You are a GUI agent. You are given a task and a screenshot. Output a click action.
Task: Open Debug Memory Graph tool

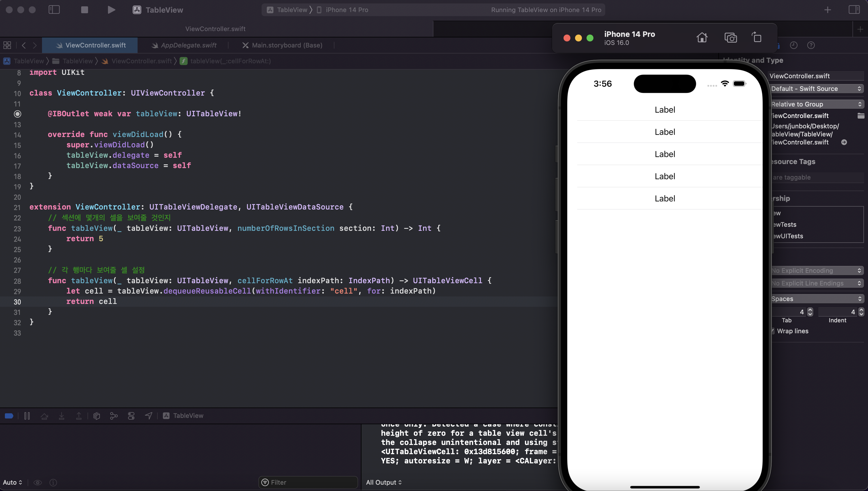tap(114, 416)
